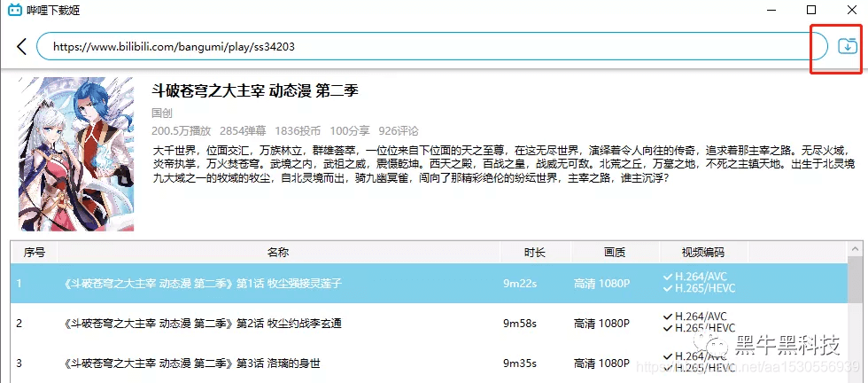Image resolution: width=868 pixels, height=383 pixels.
Task: Sort by the 序号 column header
Action: 34,253
